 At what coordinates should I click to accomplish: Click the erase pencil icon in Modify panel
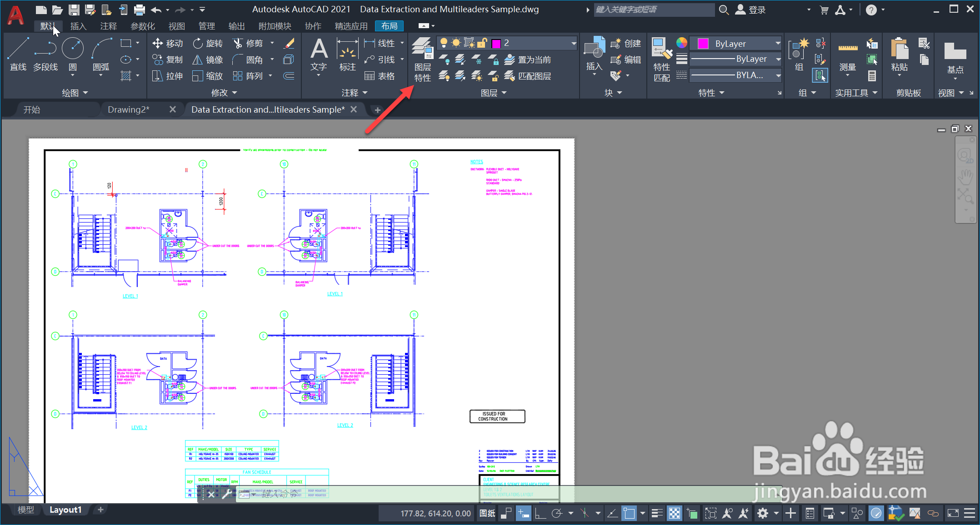(289, 43)
